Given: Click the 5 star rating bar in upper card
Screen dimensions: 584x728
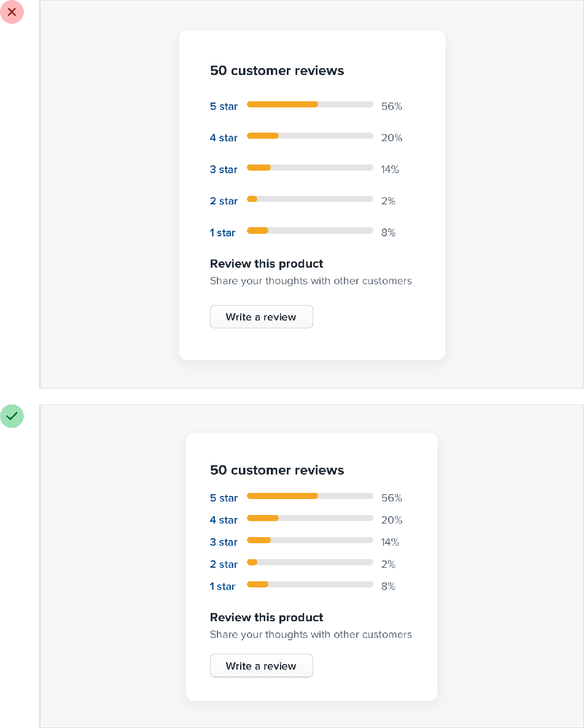Looking at the screenshot, I should point(310,104).
